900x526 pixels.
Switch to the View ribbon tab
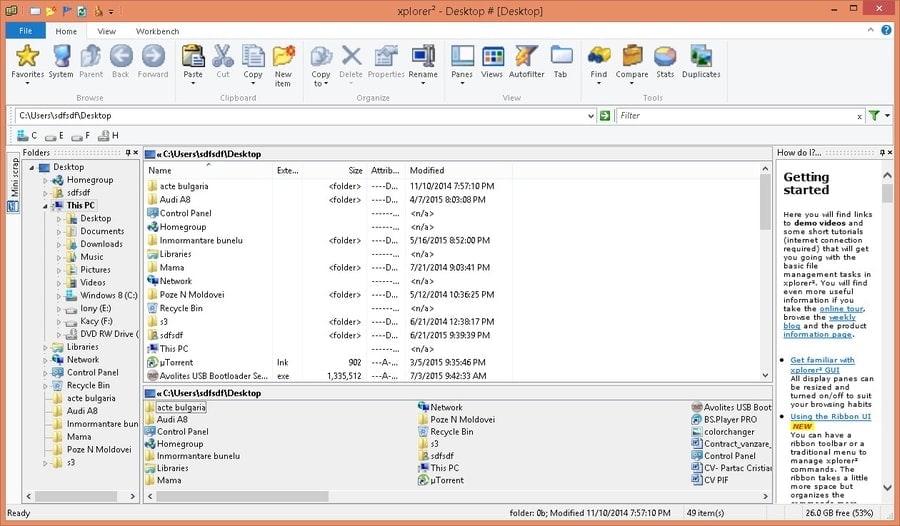tap(106, 31)
